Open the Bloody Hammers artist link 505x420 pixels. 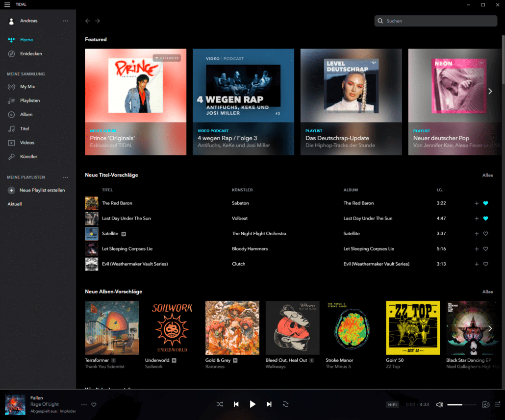coord(250,249)
